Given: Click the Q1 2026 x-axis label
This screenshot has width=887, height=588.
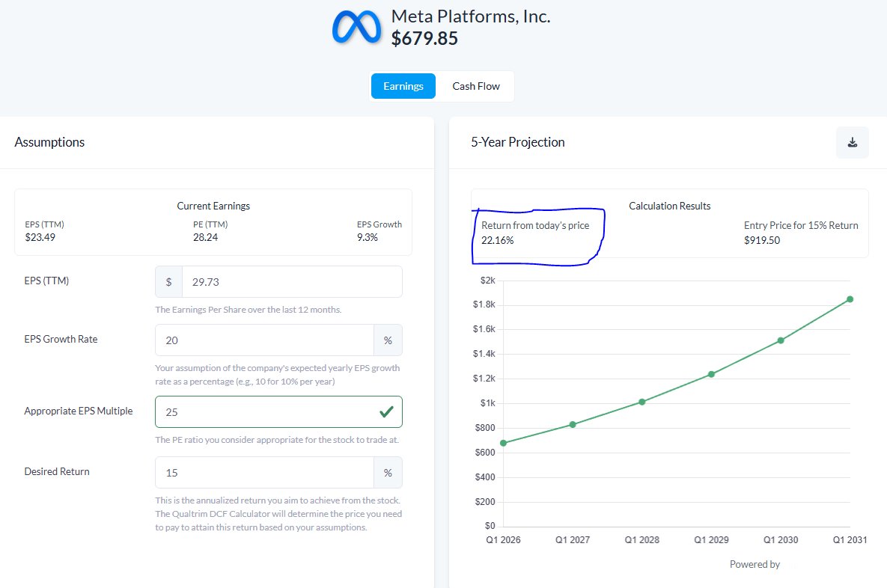Looking at the screenshot, I should 504,540.
